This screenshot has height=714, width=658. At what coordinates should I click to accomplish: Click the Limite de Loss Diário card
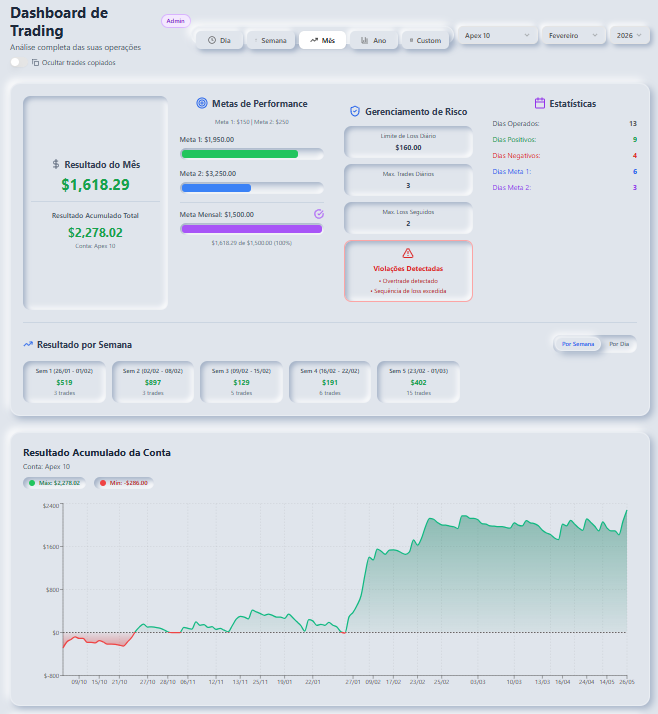click(408, 142)
